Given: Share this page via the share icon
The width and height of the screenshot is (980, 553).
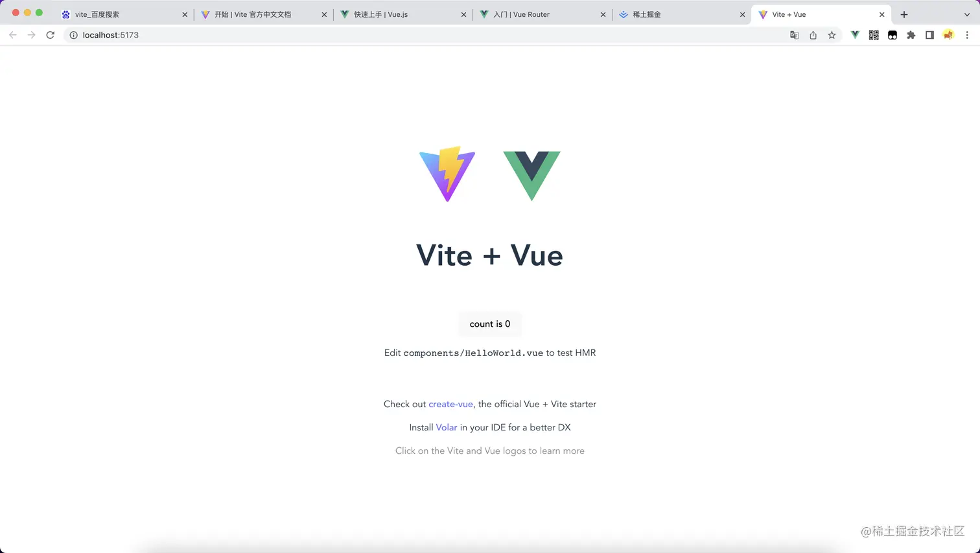Looking at the screenshot, I should (x=813, y=35).
